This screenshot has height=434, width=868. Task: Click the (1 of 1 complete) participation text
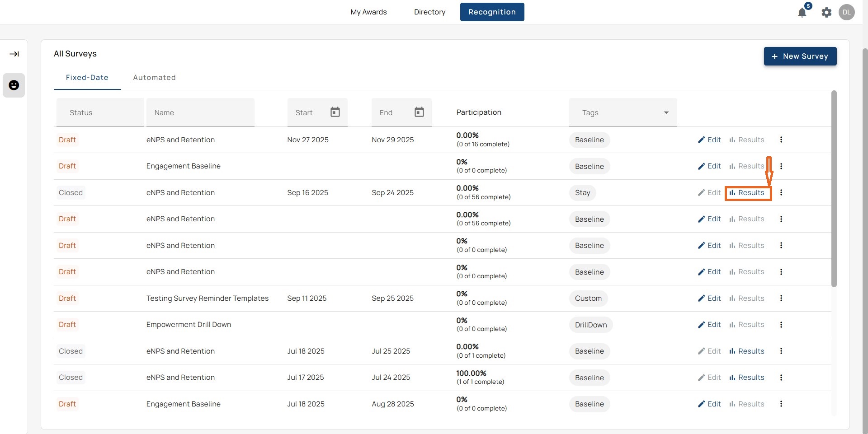click(x=480, y=382)
